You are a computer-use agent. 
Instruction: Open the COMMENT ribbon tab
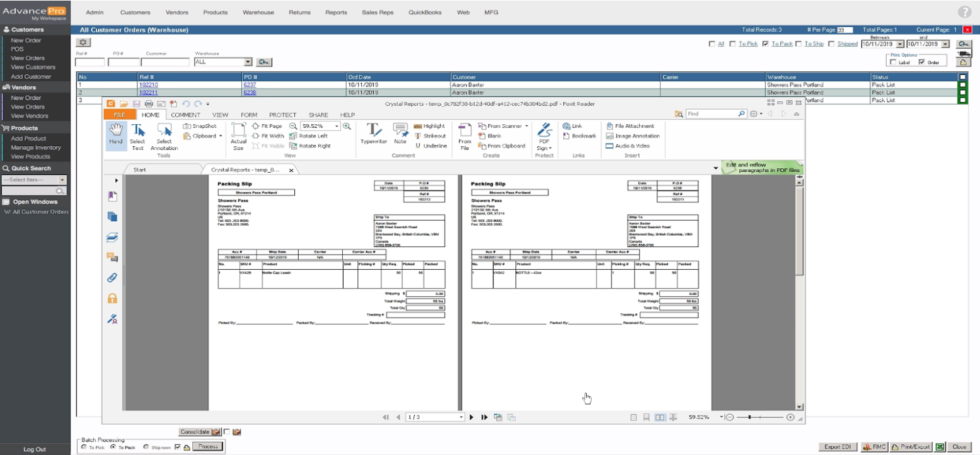[185, 115]
